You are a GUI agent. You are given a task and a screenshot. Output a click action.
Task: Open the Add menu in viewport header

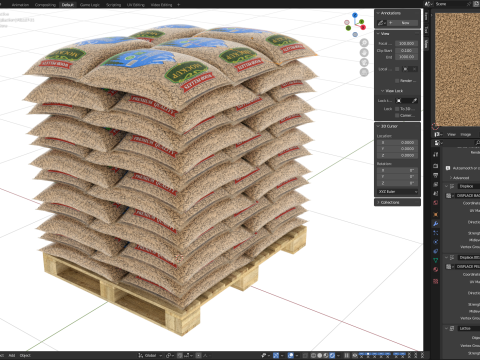(x=12, y=355)
